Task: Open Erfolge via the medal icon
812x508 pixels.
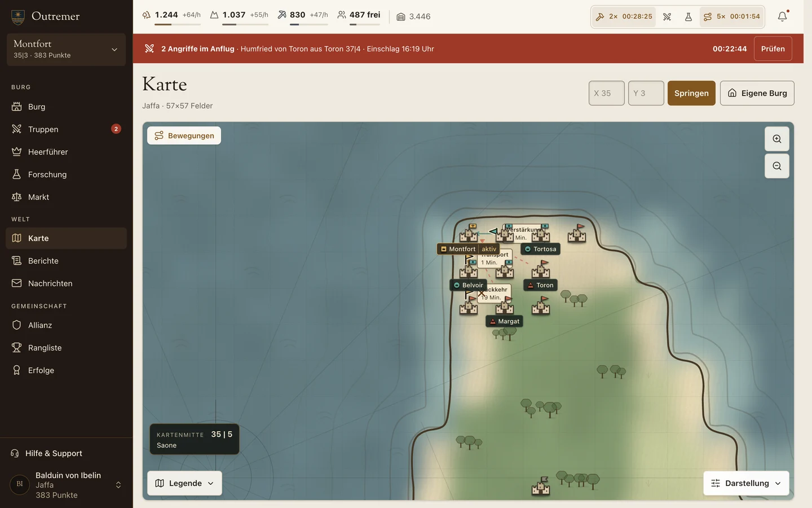Action: [x=16, y=370]
